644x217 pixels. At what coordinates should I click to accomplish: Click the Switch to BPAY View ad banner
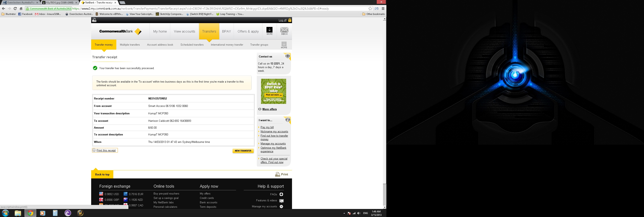[273, 91]
